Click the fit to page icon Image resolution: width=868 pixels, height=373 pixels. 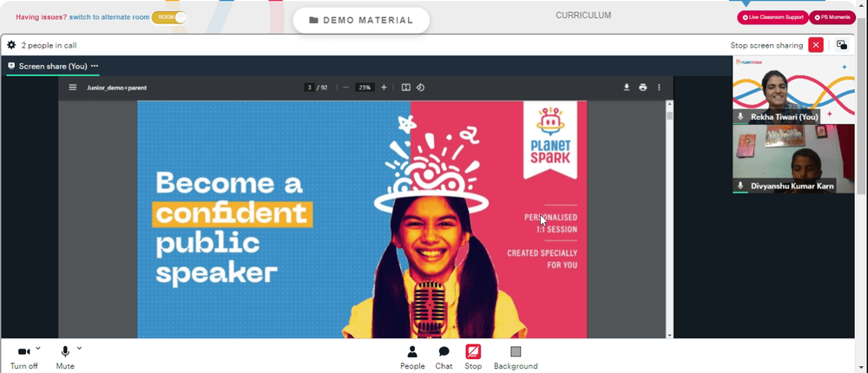[x=405, y=88]
